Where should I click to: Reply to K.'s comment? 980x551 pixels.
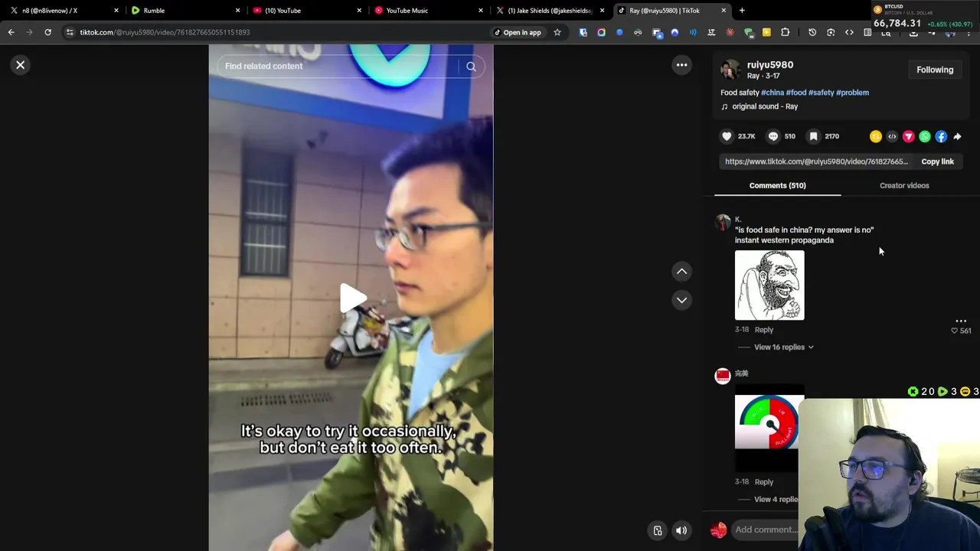click(764, 330)
